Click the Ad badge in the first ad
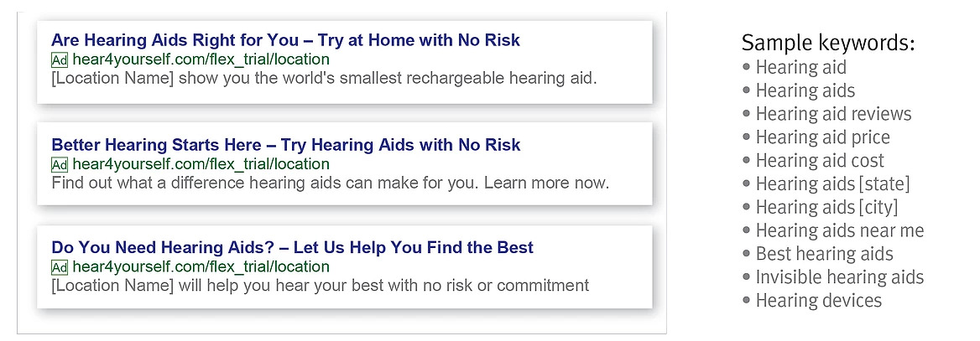This screenshot has height=341, width=980. pyautogui.click(x=60, y=60)
